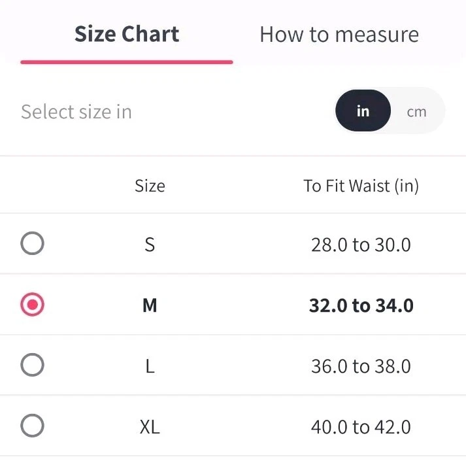Click the Select size in label

(76, 112)
